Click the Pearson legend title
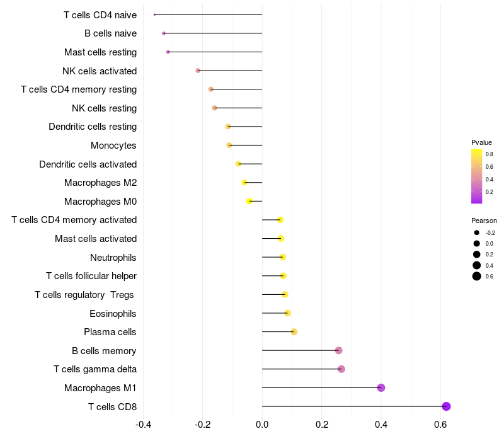This screenshot has width=504, height=441. (x=484, y=220)
